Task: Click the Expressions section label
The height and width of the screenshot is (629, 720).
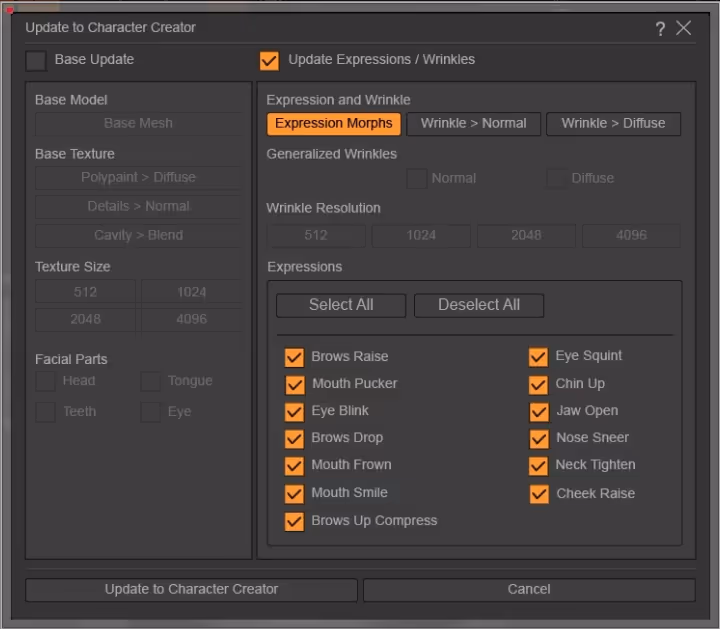Action: pos(304,267)
